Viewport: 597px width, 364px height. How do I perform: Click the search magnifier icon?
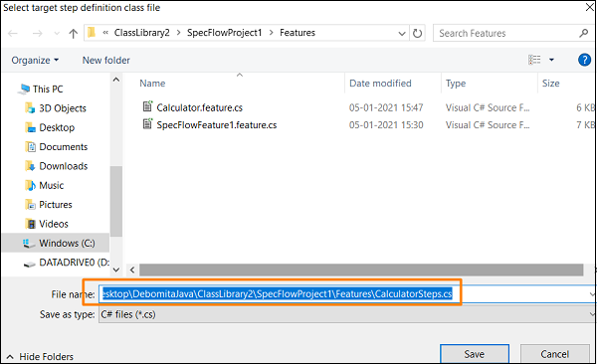click(583, 33)
